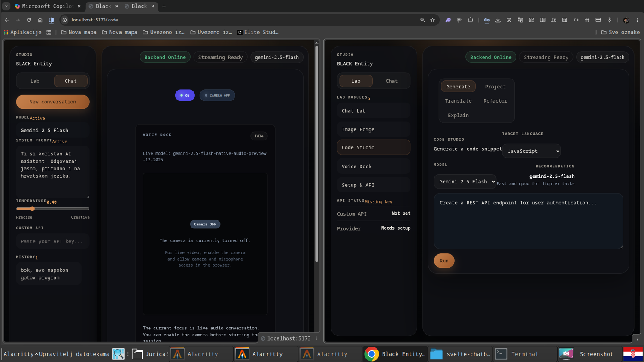Open the Downloads icon in browser toolbar
644x362 pixels.
[x=498, y=20]
